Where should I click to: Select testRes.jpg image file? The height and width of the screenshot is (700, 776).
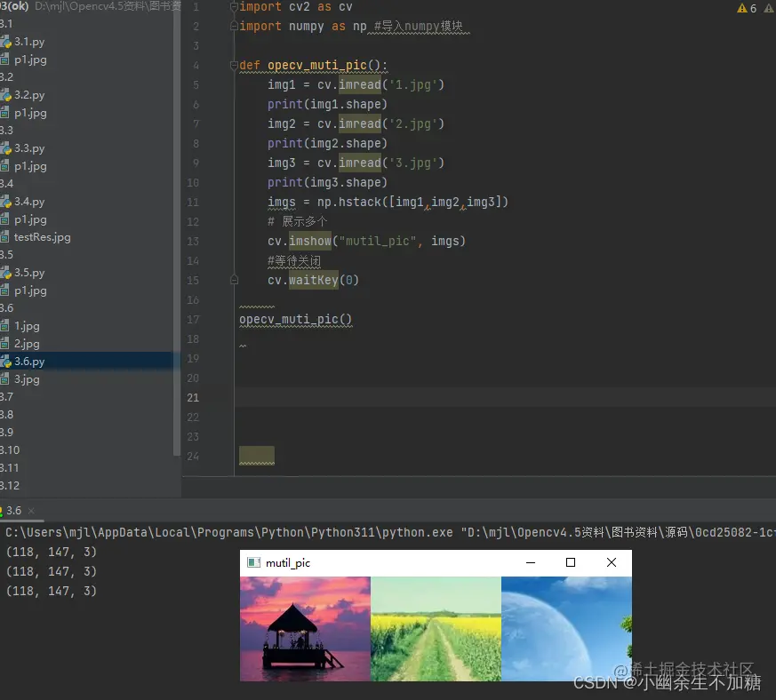click(x=42, y=237)
